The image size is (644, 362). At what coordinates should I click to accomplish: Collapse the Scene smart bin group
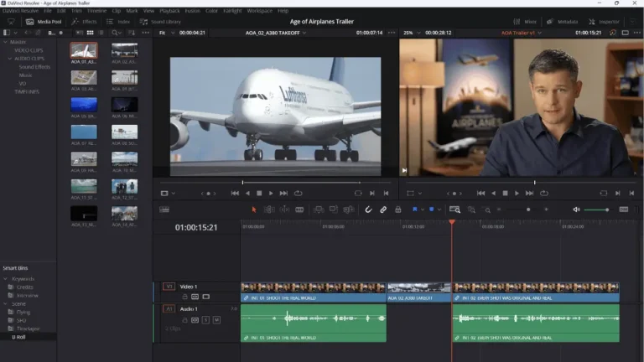pos(5,303)
